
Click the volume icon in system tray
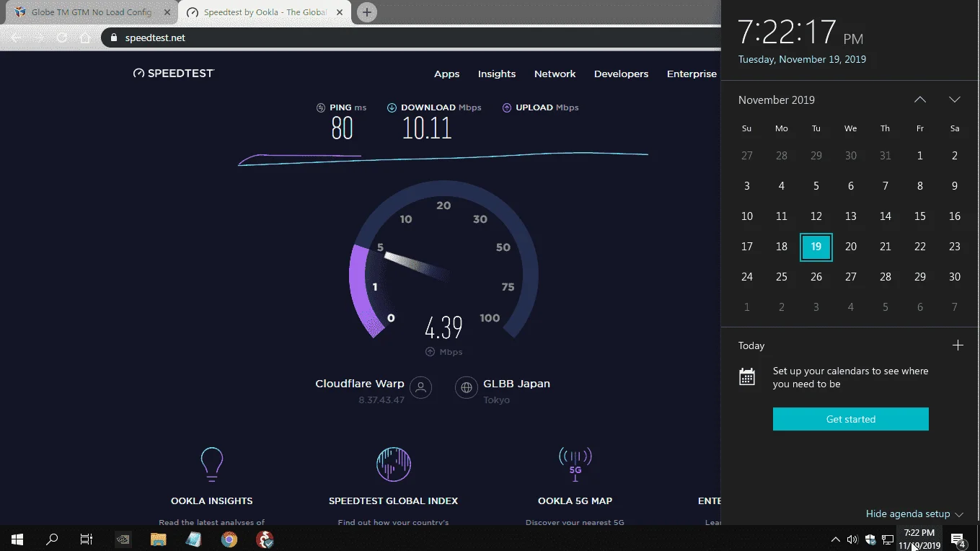[852, 539]
